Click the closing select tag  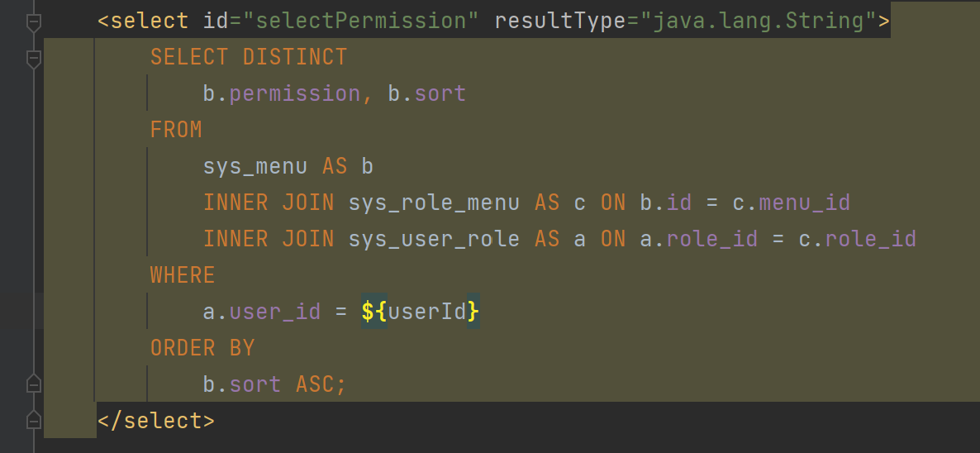pyautogui.click(x=156, y=420)
